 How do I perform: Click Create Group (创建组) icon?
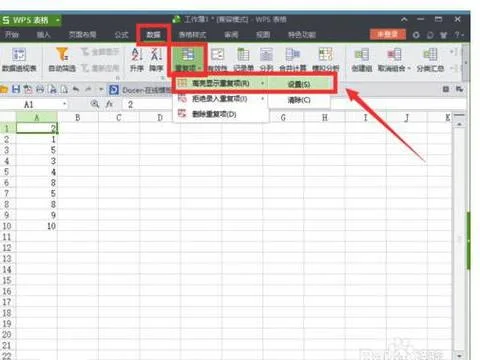(362, 60)
